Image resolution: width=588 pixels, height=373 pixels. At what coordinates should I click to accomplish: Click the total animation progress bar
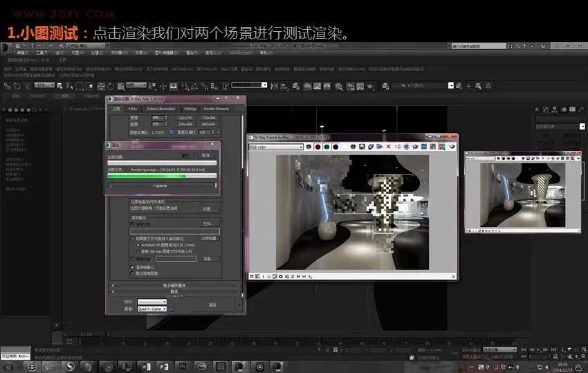coord(162,163)
